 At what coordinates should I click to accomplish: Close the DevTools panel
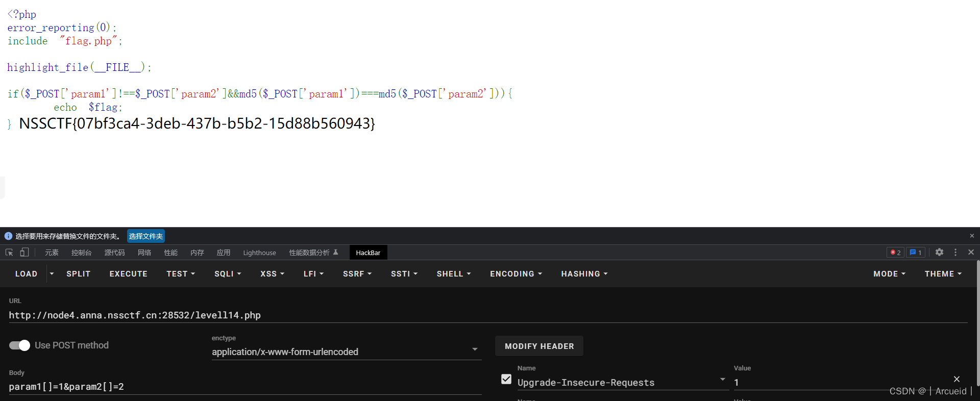point(971,252)
